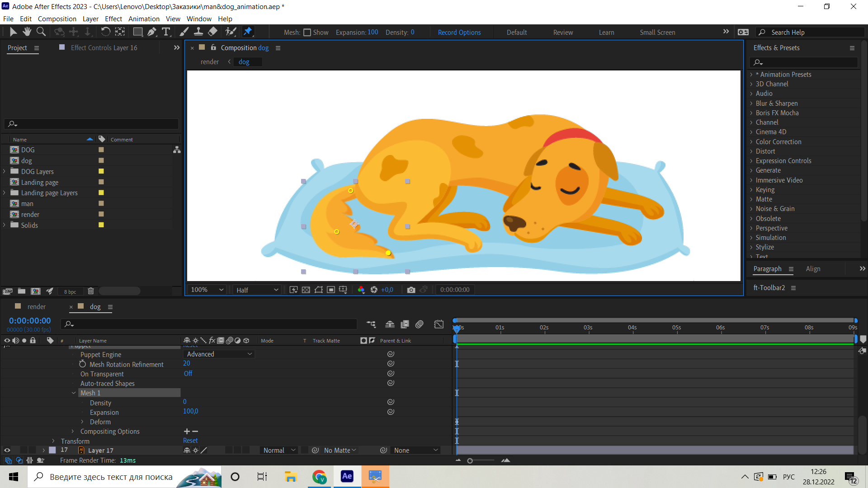
Task: Click Record Options in the toolbar
Action: pos(459,32)
